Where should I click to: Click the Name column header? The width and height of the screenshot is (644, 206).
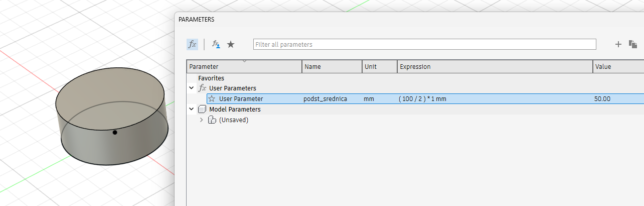(x=332, y=67)
